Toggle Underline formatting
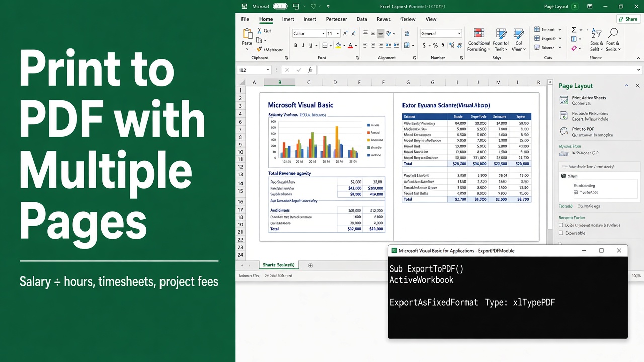This screenshot has width=644, height=362. pos(310,45)
